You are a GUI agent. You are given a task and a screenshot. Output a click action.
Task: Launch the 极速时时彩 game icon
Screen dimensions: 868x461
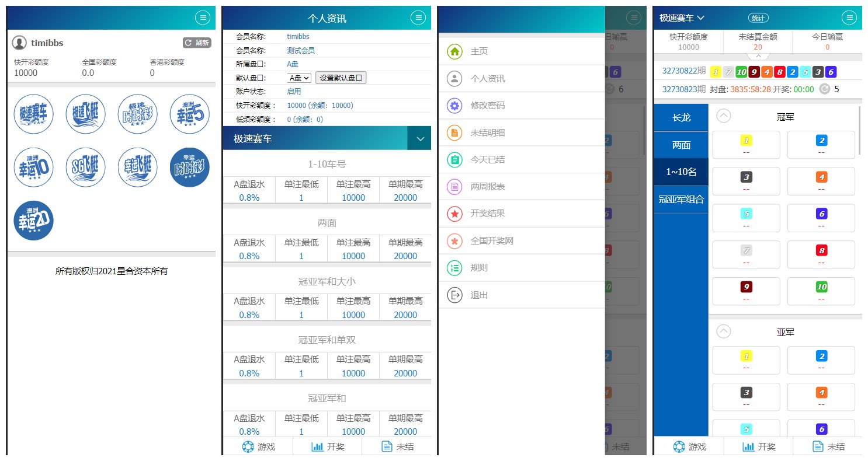(138, 114)
